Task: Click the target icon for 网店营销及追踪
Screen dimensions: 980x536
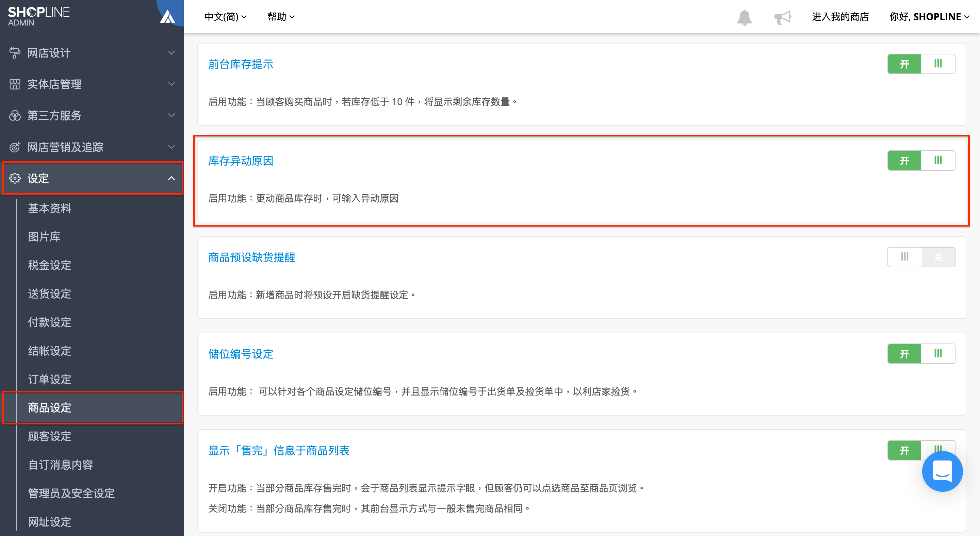Action: [x=15, y=147]
